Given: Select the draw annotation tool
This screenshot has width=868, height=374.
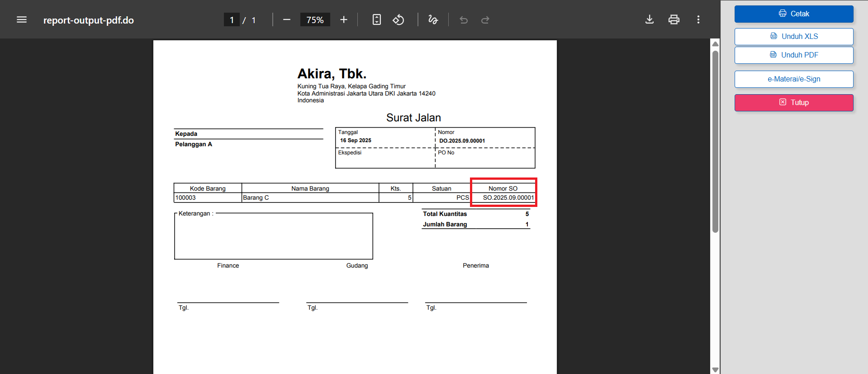Looking at the screenshot, I should (x=433, y=20).
